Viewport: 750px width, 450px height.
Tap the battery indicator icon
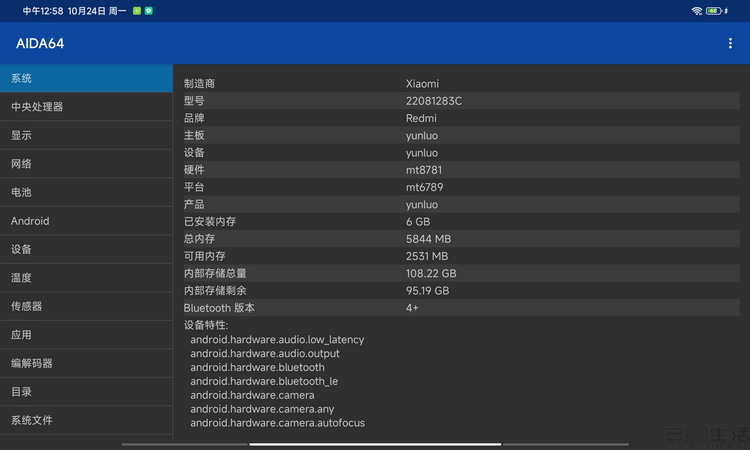(714, 11)
